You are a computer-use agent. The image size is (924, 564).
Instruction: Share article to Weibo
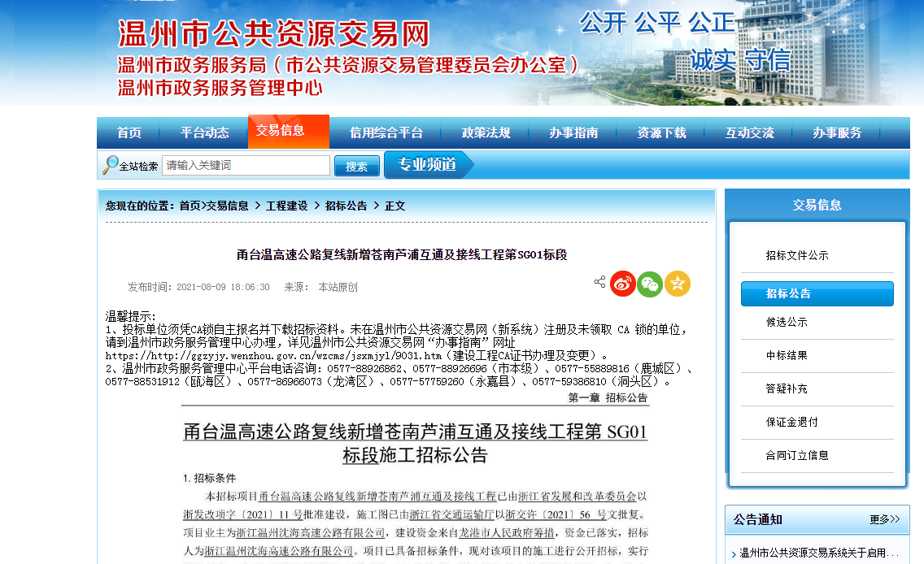(623, 284)
